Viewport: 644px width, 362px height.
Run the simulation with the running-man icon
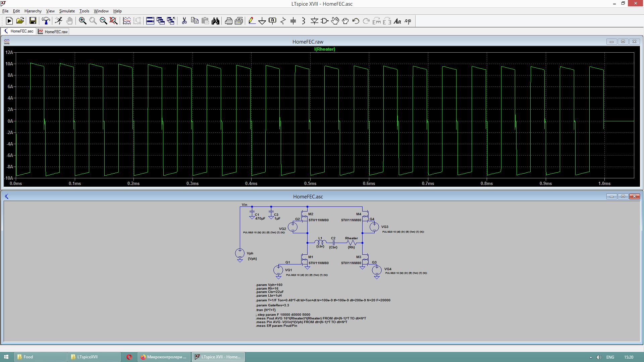pos(59,21)
